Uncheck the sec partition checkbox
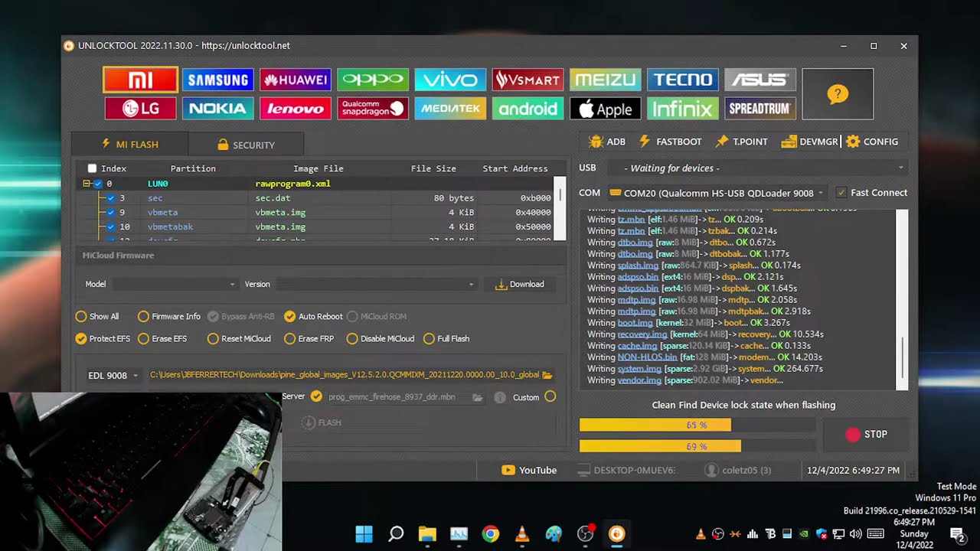The width and height of the screenshot is (980, 551). [x=111, y=198]
